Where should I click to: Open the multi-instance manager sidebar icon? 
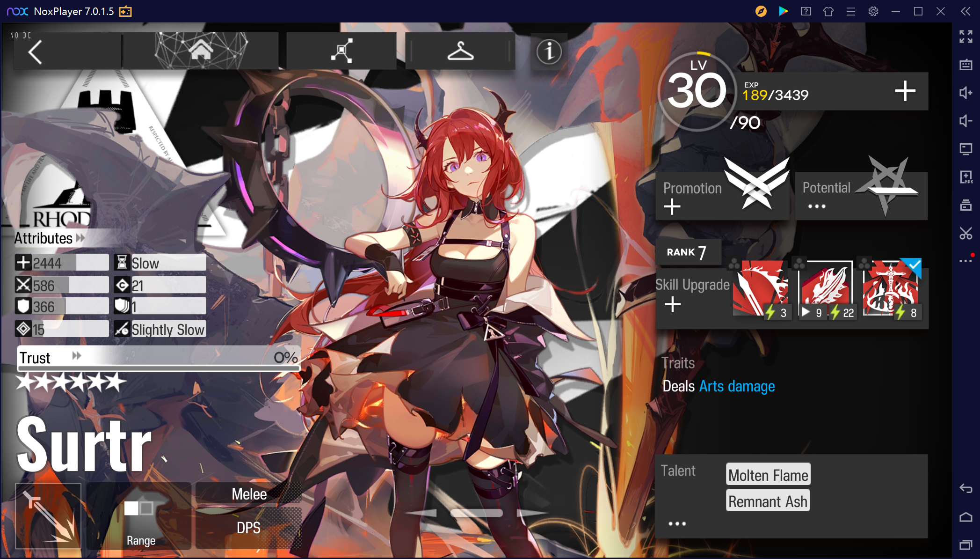click(966, 205)
